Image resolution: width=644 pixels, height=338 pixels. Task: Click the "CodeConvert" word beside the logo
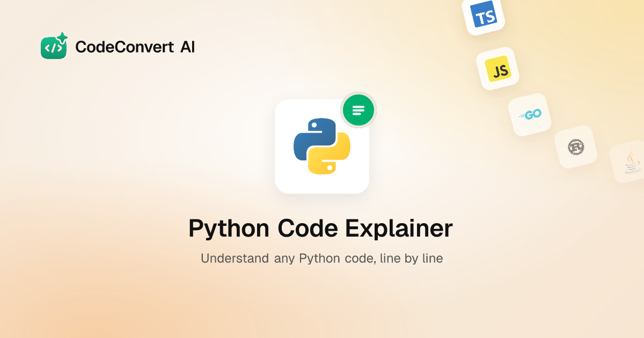click(125, 47)
